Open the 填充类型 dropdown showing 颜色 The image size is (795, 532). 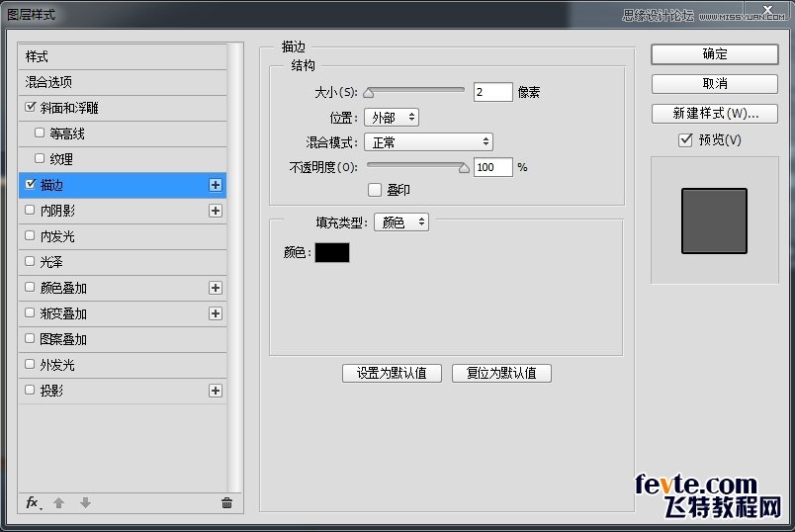tap(401, 222)
